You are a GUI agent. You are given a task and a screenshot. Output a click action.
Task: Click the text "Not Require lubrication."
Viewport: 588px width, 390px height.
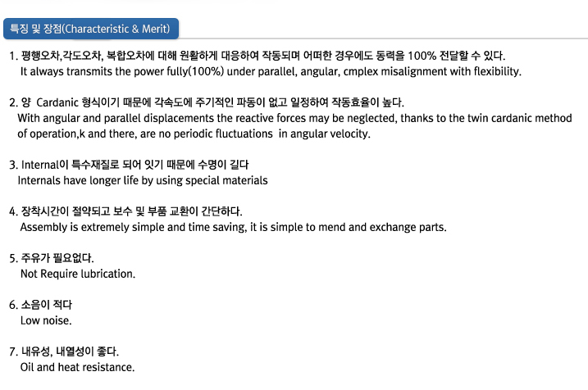coord(78,274)
